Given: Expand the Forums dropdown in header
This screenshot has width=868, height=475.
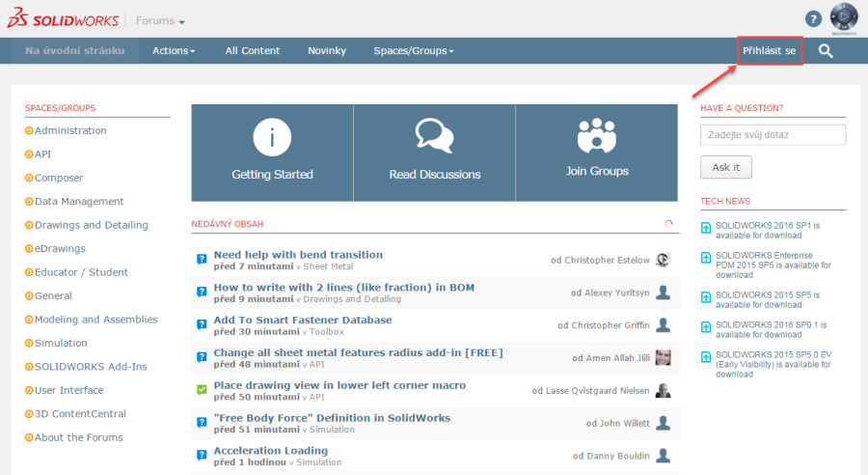Looking at the screenshot, I should [160, 20].
